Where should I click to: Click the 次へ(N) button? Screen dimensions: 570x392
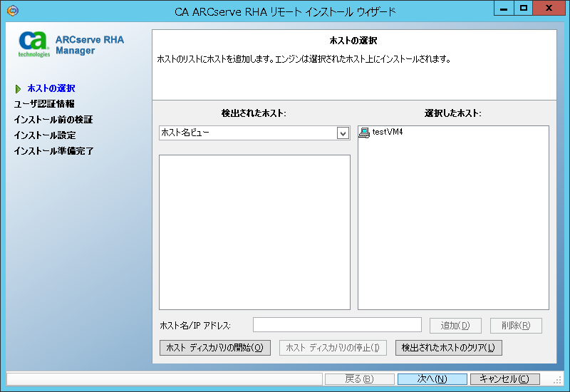[x=432, y=379]
